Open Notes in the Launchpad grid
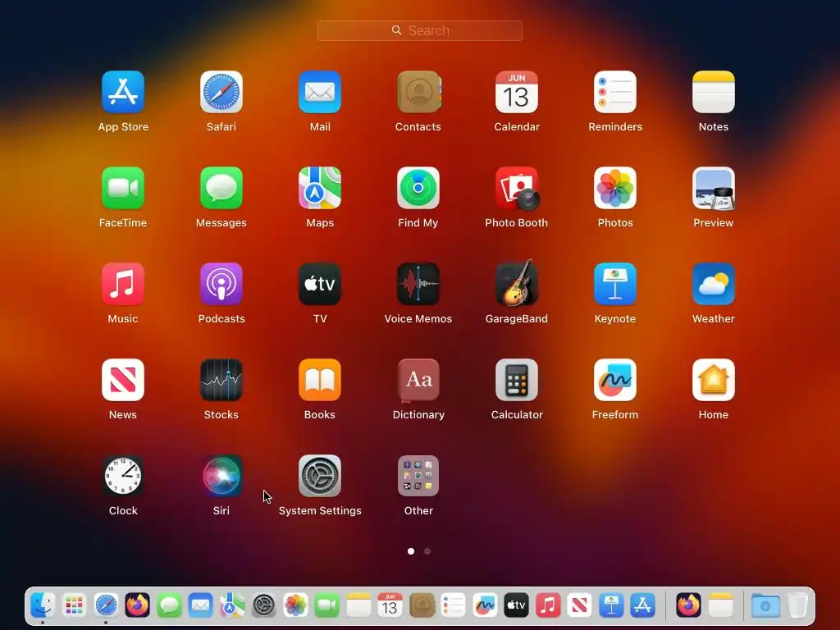840x630 pixels. click(x=714, y=92)
